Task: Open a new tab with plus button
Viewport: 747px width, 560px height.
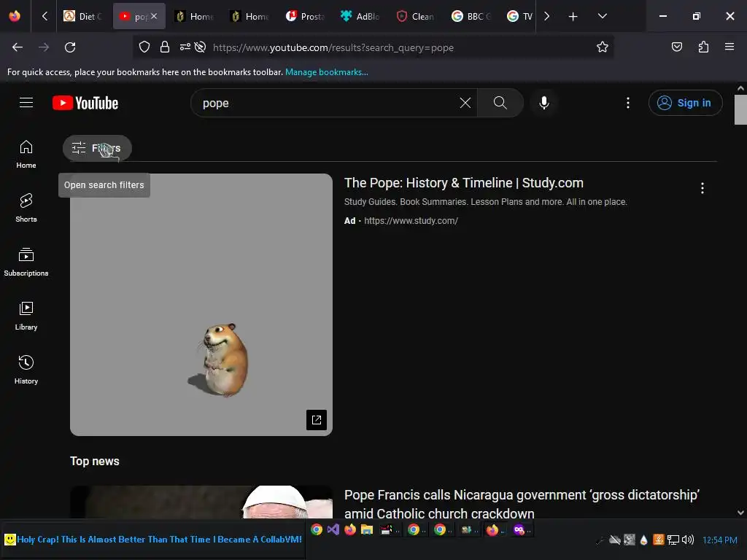Action: point(573,17)
